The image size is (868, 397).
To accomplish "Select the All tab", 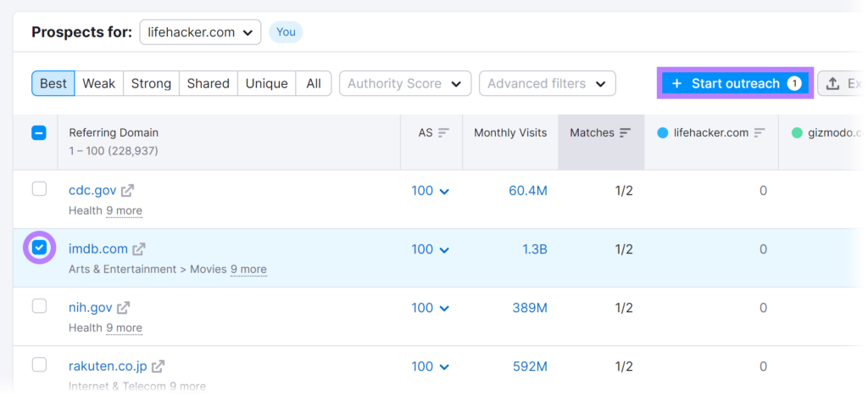I will click(314, 84).
